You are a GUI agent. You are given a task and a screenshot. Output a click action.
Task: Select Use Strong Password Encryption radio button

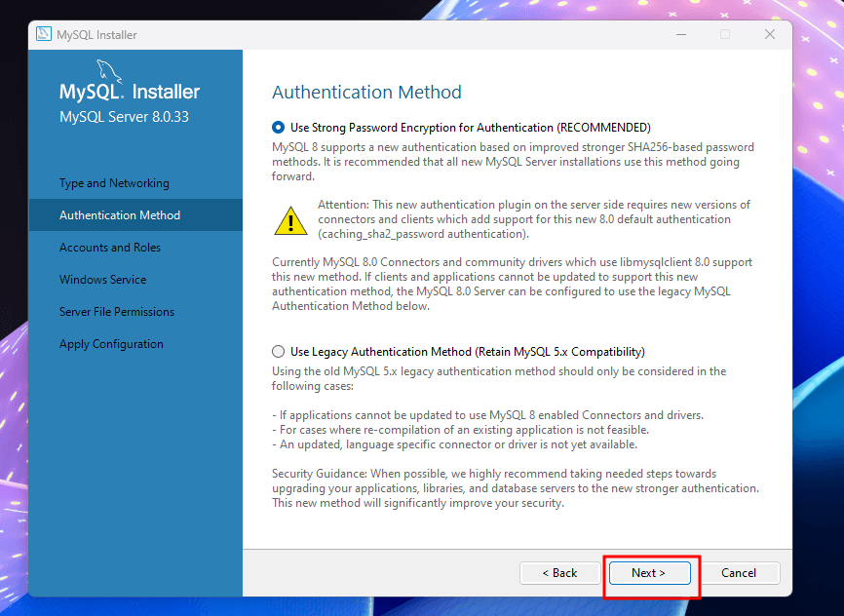(x=279, y=128)
